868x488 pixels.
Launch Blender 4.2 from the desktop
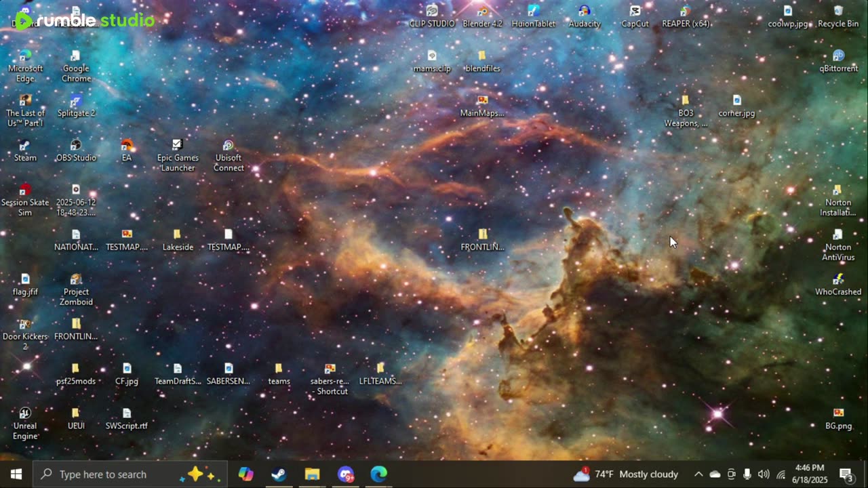coord(482,16)
